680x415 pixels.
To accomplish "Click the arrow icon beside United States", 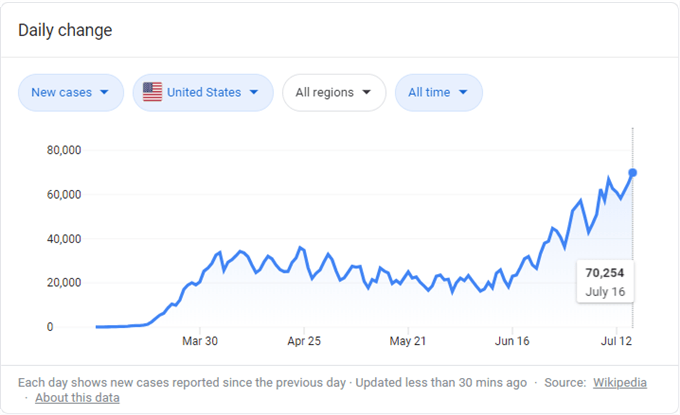I will pos(254,92).
